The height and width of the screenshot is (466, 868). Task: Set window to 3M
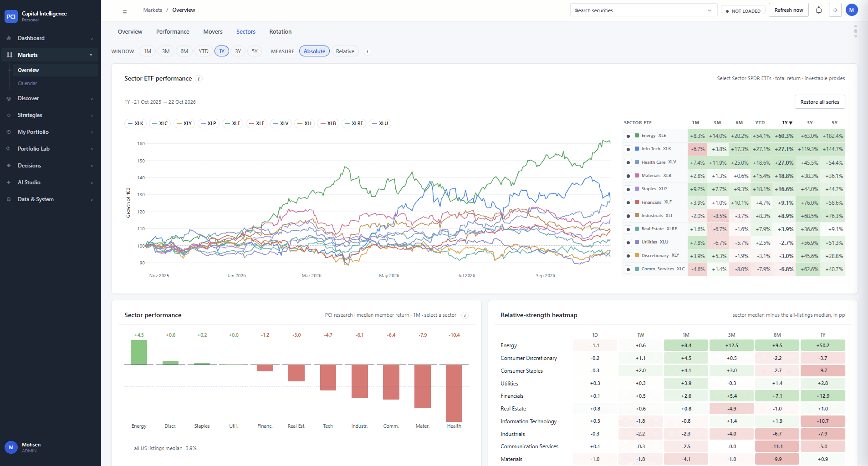(166, 51)
